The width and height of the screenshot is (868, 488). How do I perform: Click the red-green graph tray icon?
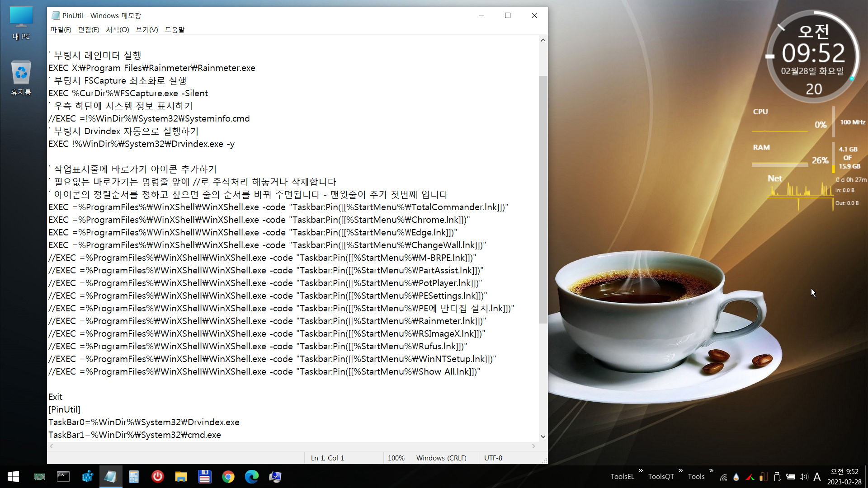pyautogui.click(x=750, y=477)
